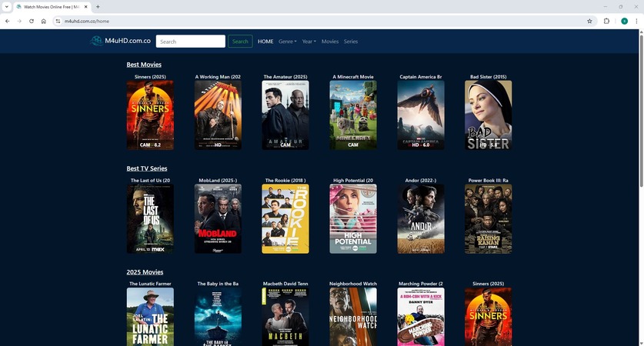Screen dimensions: 644x346
Task: Select The Last of Us poster thumbnail
Action: click(150, 218)
